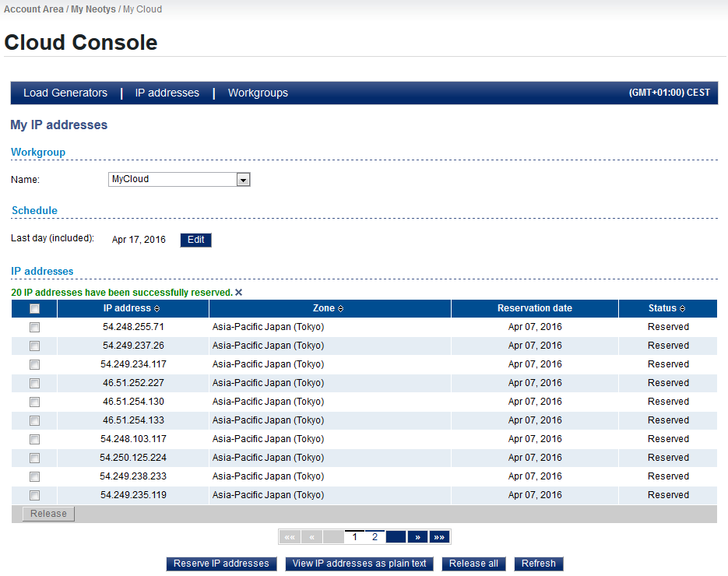Open page 2 of the IP list
Viewport: 728px width, 576px height.
(x=375, y=537)
